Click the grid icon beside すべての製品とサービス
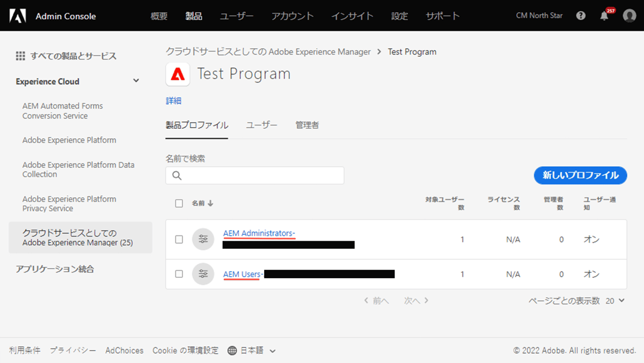This screenshot has width=644, height=363. (20, 56)
